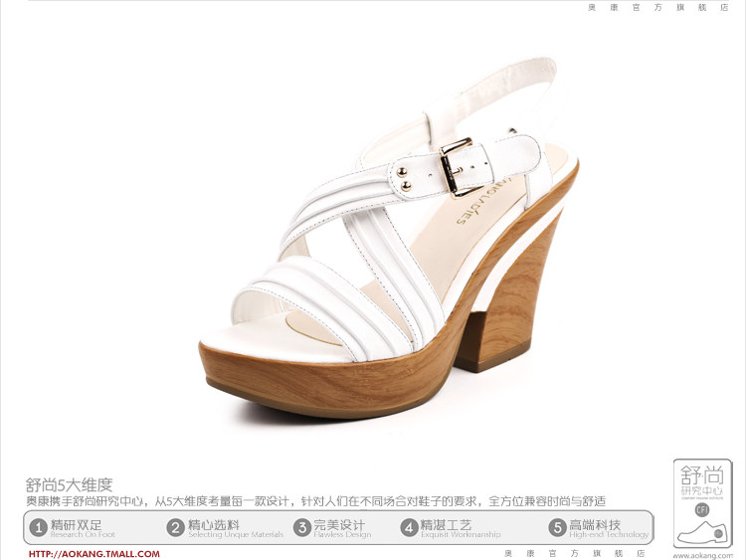This screenshot has width=746, height=560.
Task: Click the 舒尚5大维度 heading
Action: tap(69, 484)
